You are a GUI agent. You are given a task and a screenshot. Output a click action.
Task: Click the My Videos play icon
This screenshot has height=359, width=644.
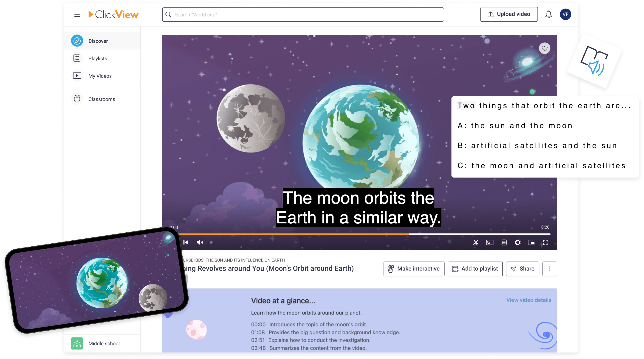(77, 76)
